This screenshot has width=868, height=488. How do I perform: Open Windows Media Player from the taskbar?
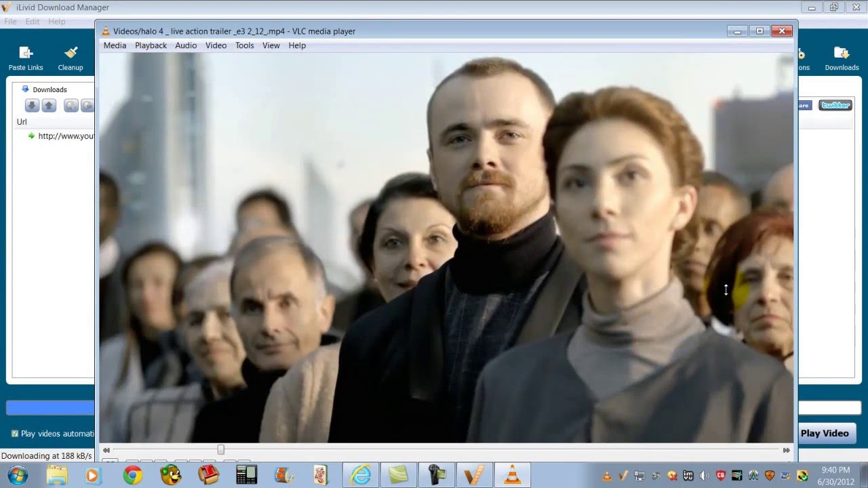click(92, 475)
